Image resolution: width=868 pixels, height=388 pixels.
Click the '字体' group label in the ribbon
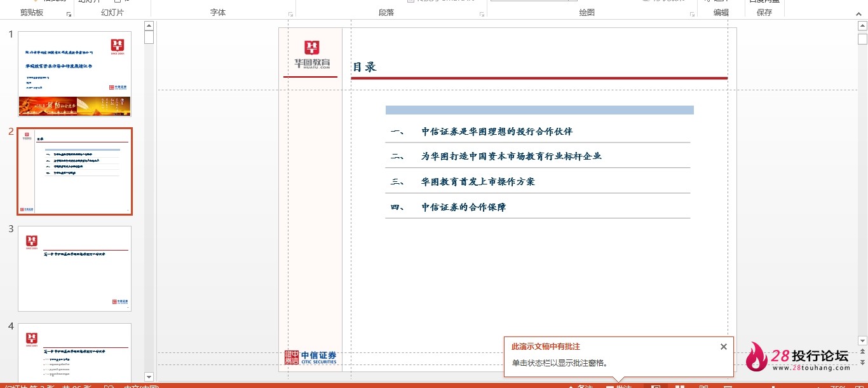pos(218,13)
